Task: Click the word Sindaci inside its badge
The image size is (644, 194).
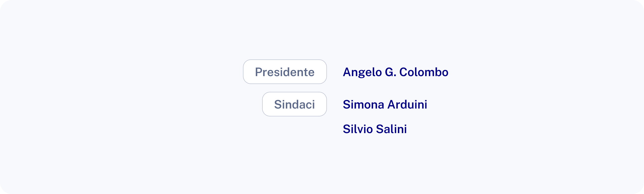Action: (294, 104)
